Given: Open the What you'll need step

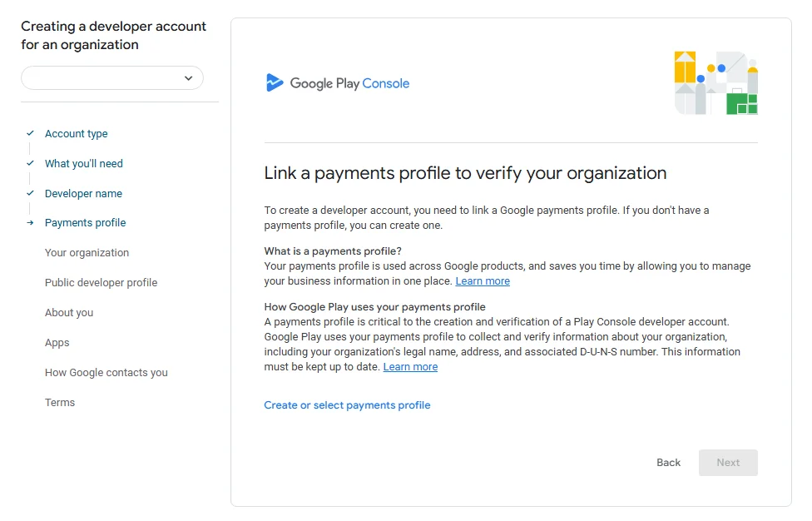Looking at the screenshot, I should [x=83, y=164].
